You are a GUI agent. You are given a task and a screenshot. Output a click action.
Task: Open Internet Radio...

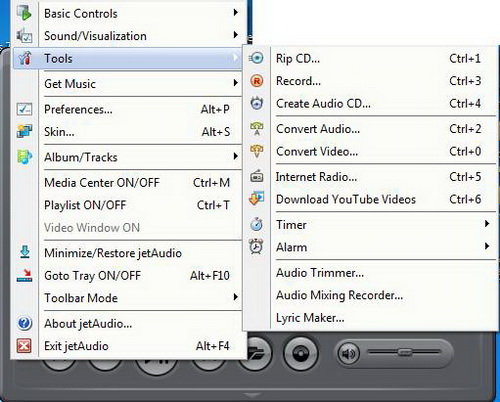[x=371, y=177]
